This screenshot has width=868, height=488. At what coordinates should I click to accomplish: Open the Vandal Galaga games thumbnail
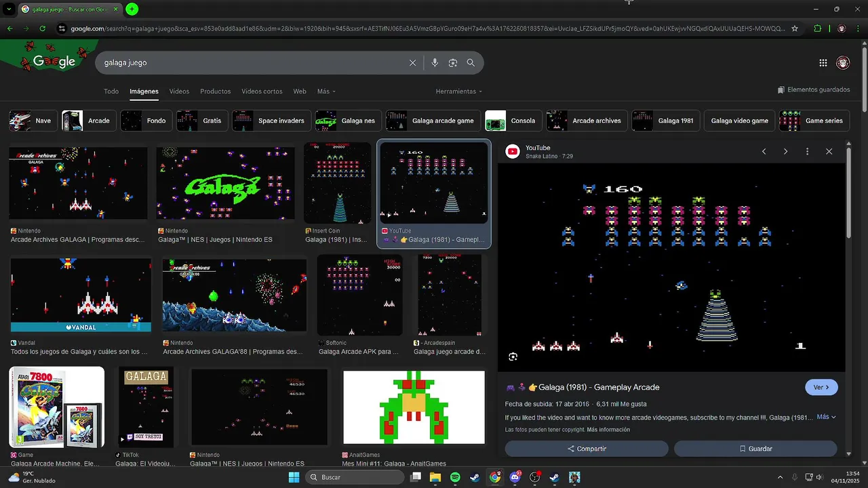point(81,294)
